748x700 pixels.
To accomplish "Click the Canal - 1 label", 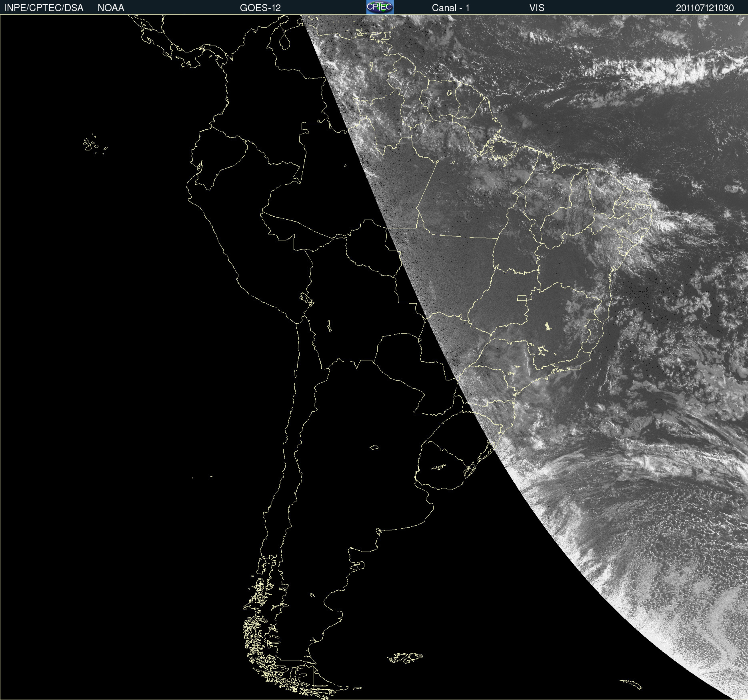I will point(451,8).
